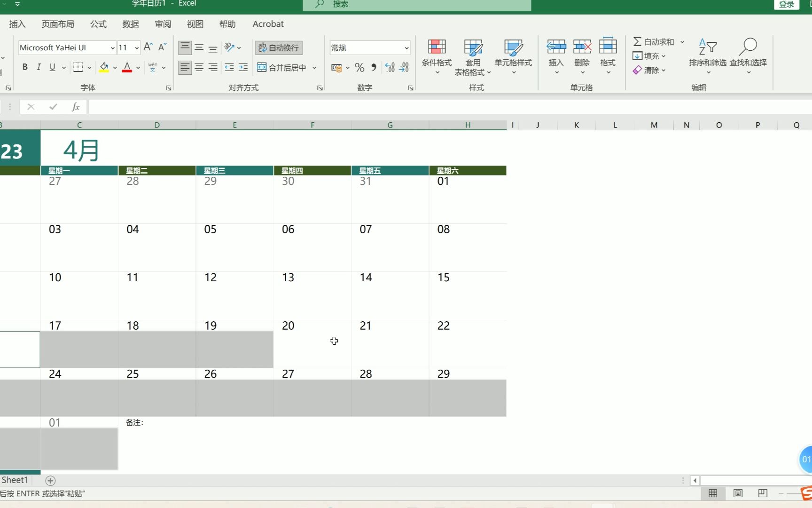Viewport: 812px width, 508px height.
Task: Decrease font size with the smaller A icon
Action: point(162,47)
